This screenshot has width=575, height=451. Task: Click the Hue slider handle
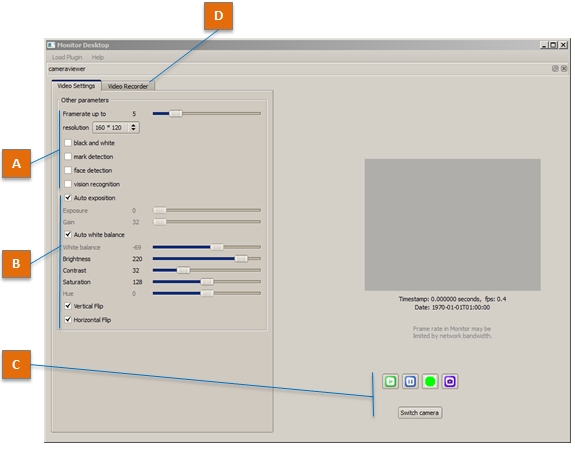point(207,293)
